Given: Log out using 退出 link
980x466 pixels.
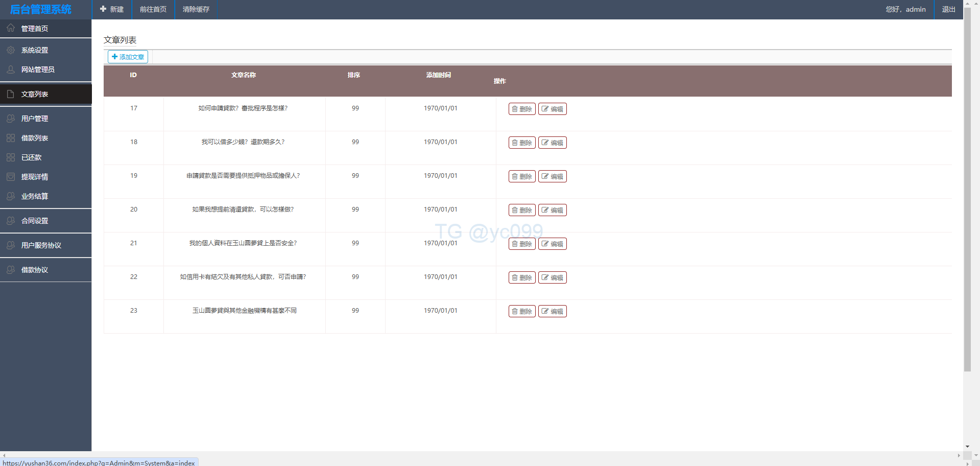Looking at the screenshot, I should tap(948, 9).
